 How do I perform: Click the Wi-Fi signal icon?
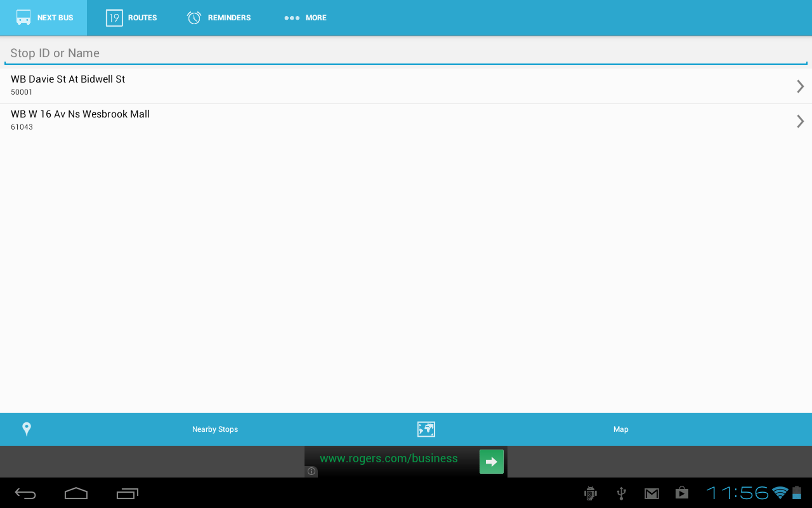[780, 493]
